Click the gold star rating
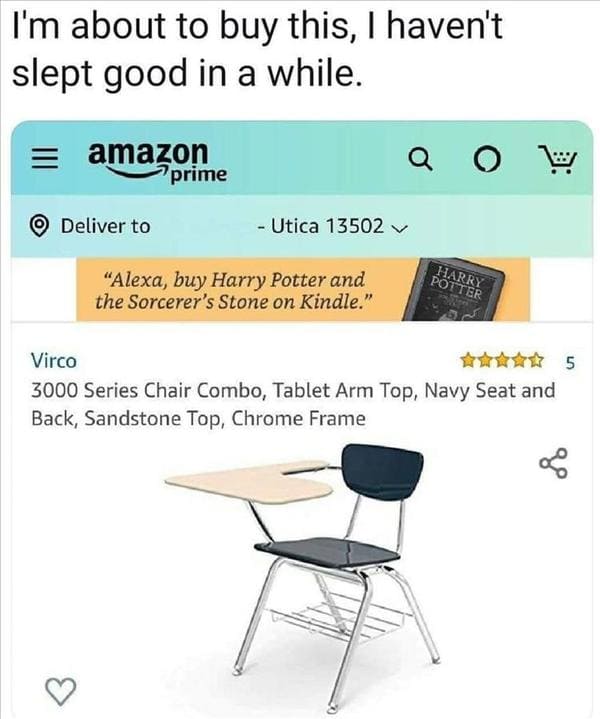600x719 pixels. (502, 361)
